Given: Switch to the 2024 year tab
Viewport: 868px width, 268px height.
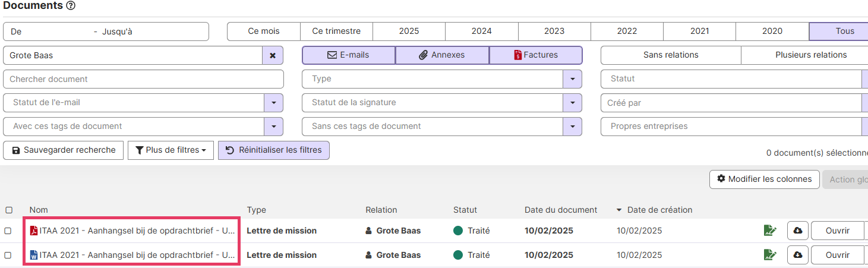Looking at the screenshot, I should point(481,31).
